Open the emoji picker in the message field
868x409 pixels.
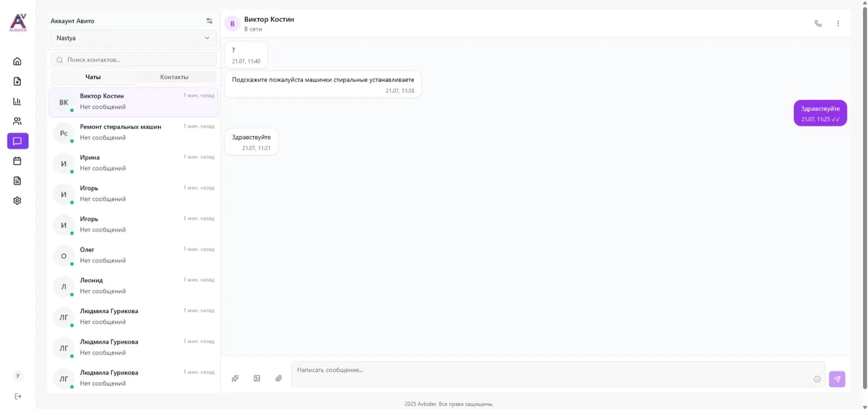coord(817,379)
